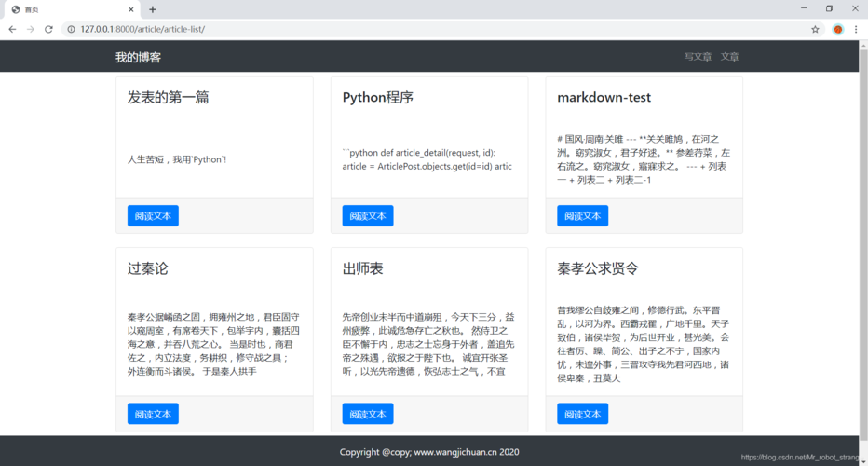Click the 昔我缪公自歧雍之间 preview paragraph

click(644, 344)
